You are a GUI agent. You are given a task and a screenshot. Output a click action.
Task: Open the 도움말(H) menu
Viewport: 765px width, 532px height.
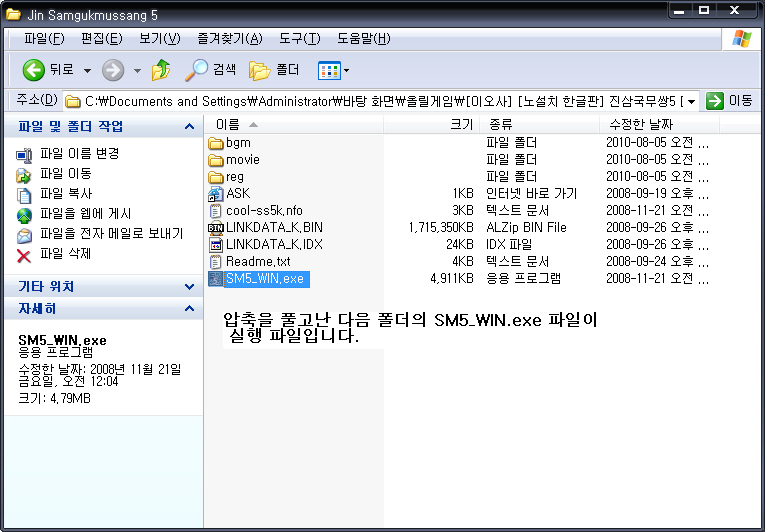363,39
